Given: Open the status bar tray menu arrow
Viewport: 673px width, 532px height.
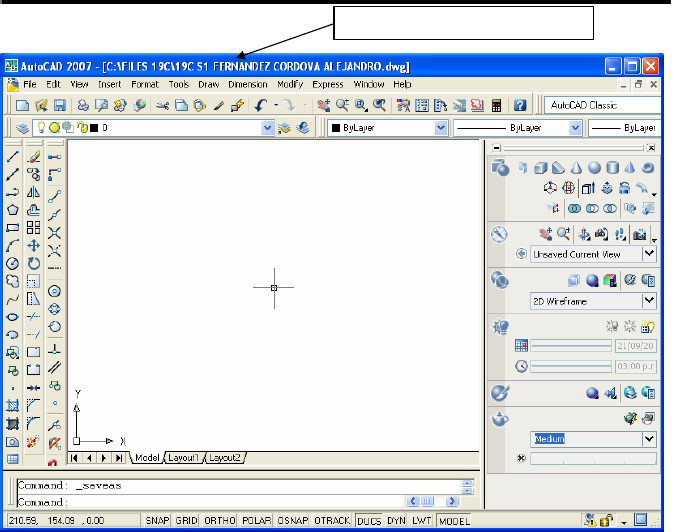Looking at the screenshot, I should pos(624,523).
